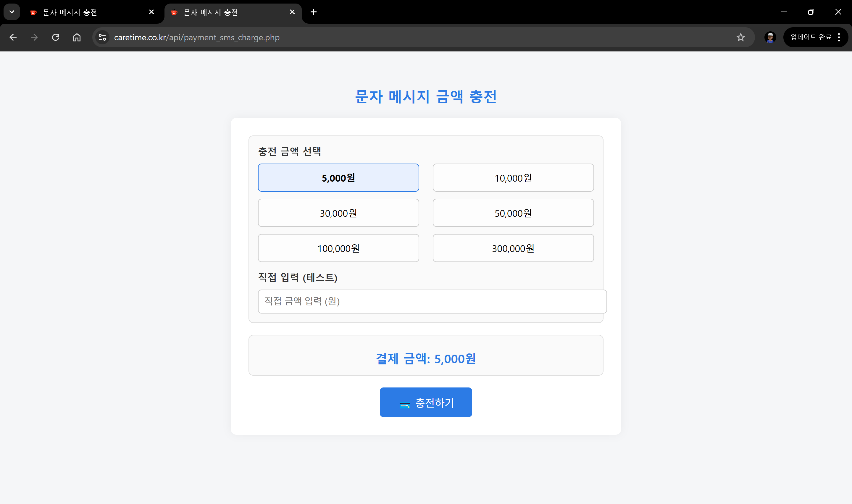
Task: Click the profile avatar icon
Action: [770, 37]
